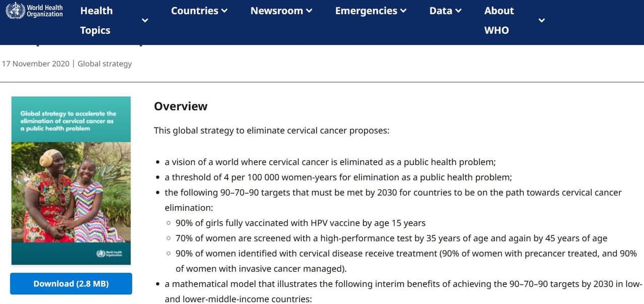644x304 pixels.
Task: Open the Newsroom navigation item
Action: click(276, 11)
